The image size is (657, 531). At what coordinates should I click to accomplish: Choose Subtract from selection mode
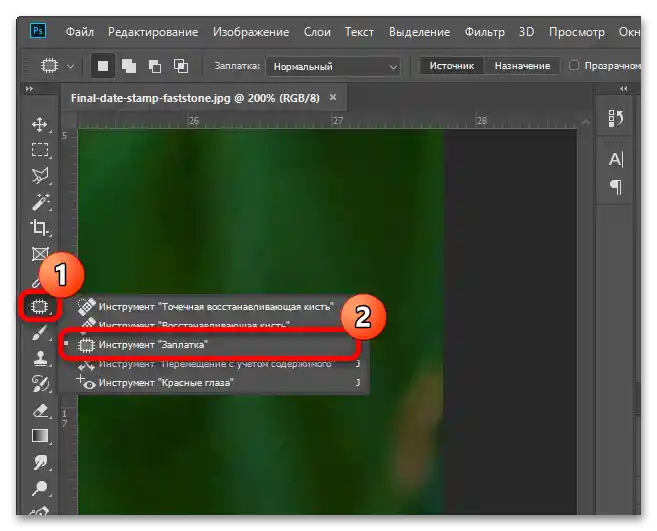155,66
